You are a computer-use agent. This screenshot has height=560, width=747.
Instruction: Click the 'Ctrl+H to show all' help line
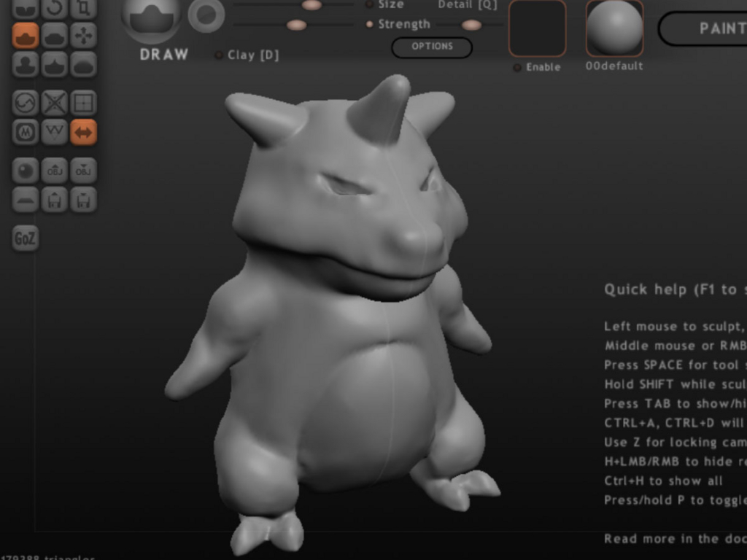(x=663, y=481)
